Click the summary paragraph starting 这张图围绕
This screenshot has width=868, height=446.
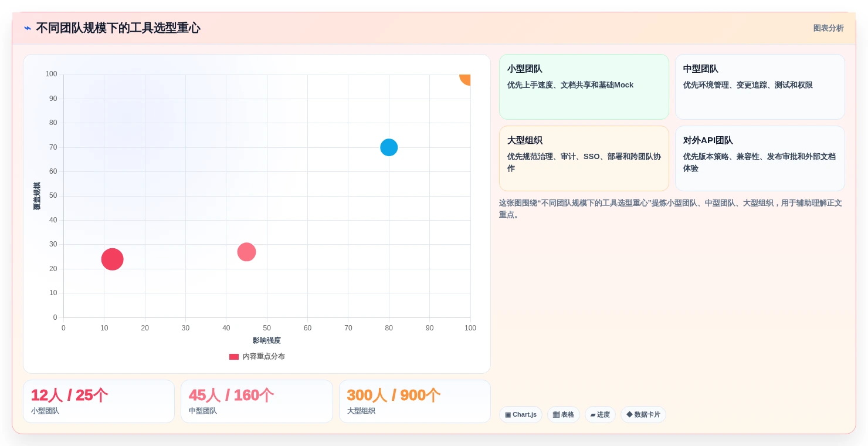pos(670,209)
